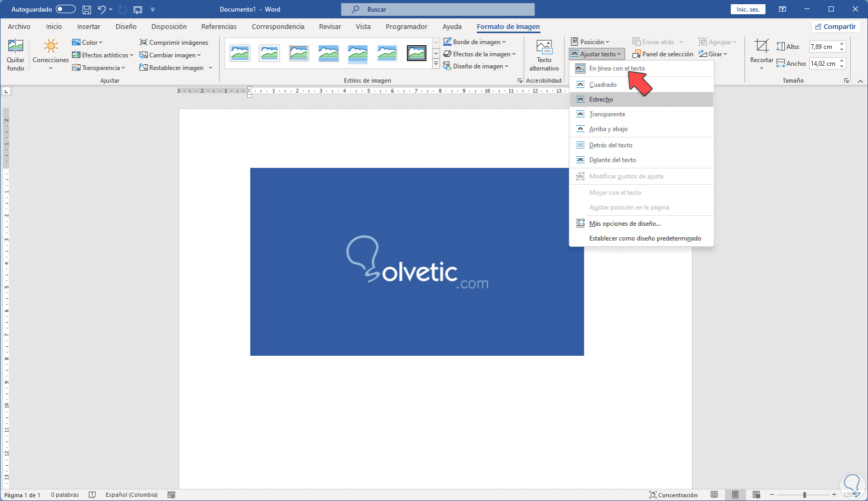Open Diseño de imagen dropdown
Screen dimensions: 868x501
click(x=476, y=66)
